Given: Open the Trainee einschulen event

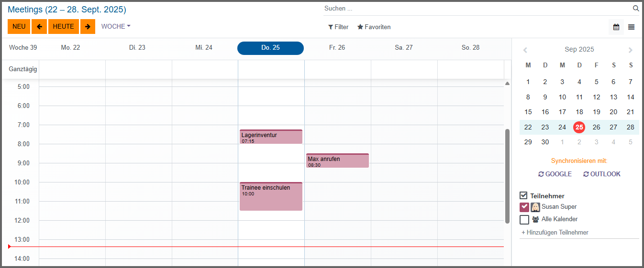Looking at the screenshot, I should pyautogui.click(x=271, y=197).
